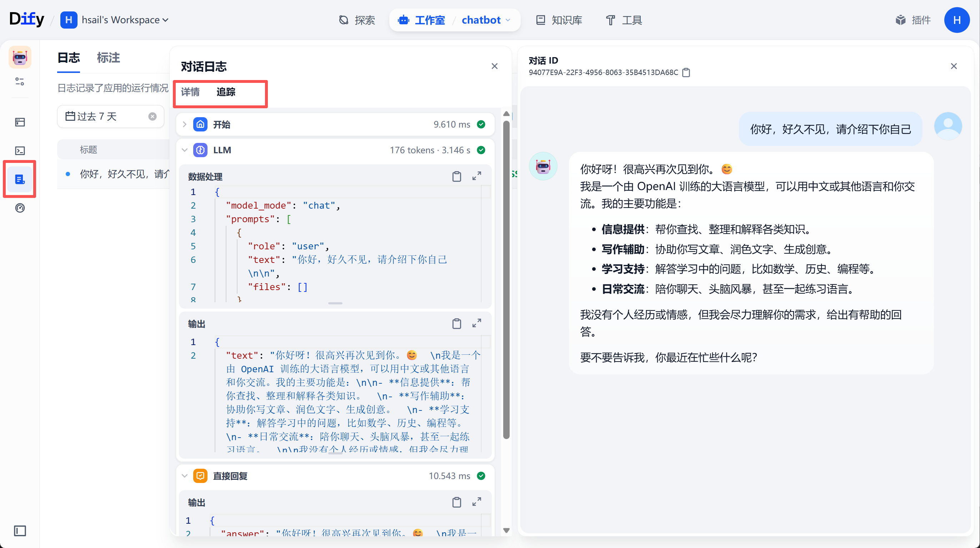This screenshot has width=980, height=548.
Task: Switch to the 详情 tab
Action: click(x=190, y=92)
